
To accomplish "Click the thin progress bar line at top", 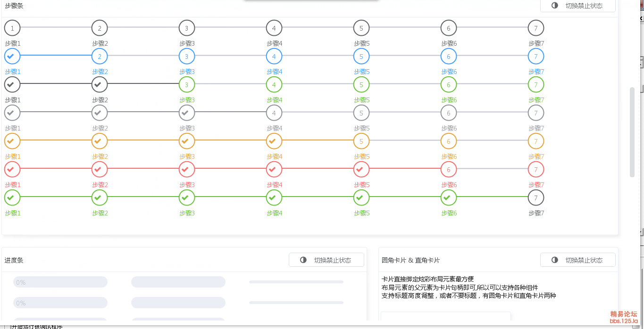I will tap(296, 282).
